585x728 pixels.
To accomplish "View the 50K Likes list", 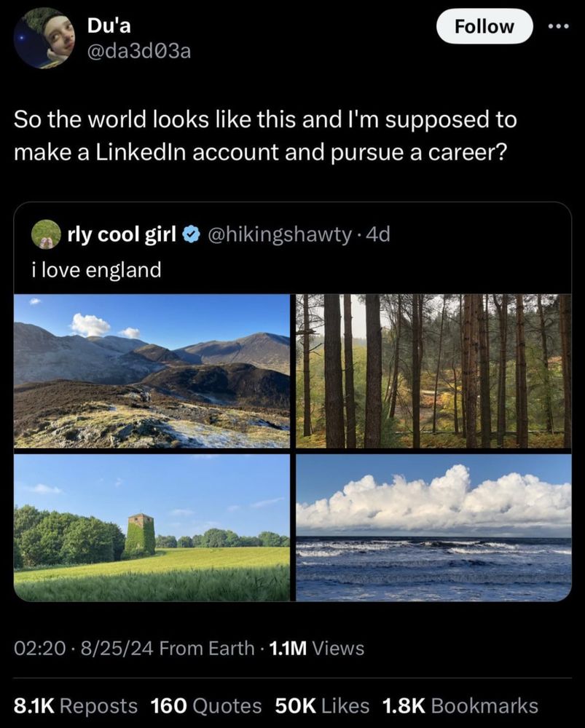I will click(x=322, y=705).
